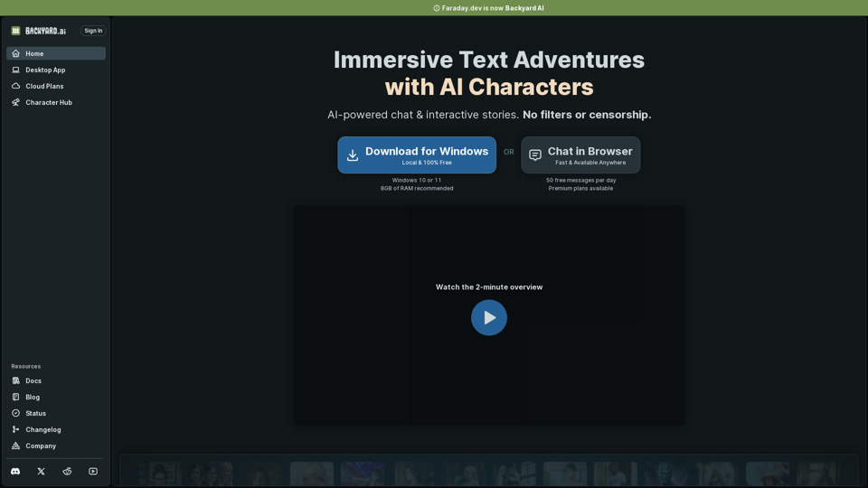Click the chat bubble icon
868x488 pixels.
click(534, 155)
